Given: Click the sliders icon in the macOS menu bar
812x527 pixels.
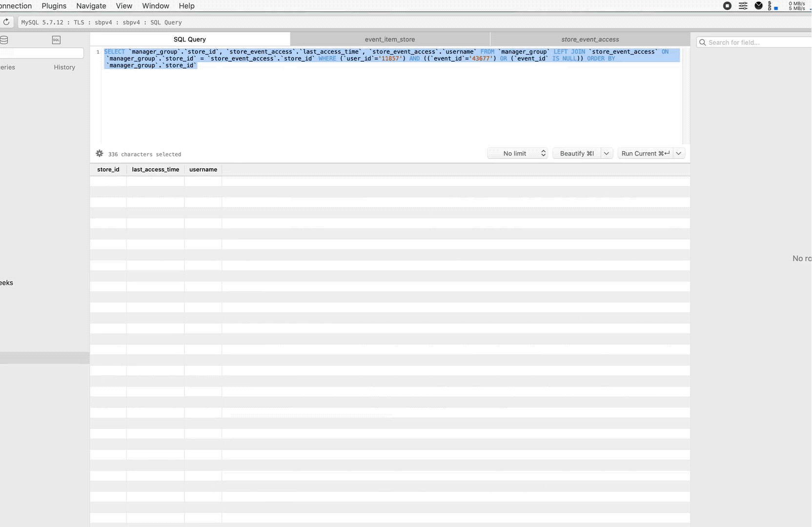Looking at the screenshot, I should [743, 6].
